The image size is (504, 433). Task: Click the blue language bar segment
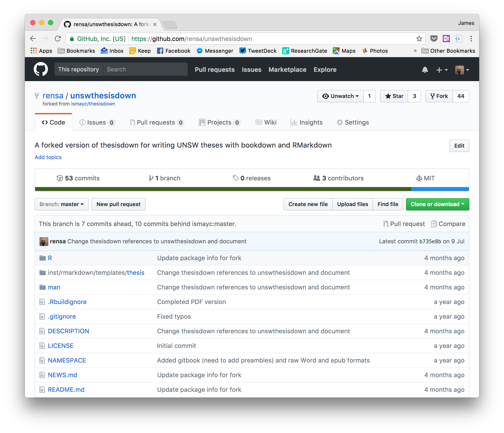(x=440, y=189)
